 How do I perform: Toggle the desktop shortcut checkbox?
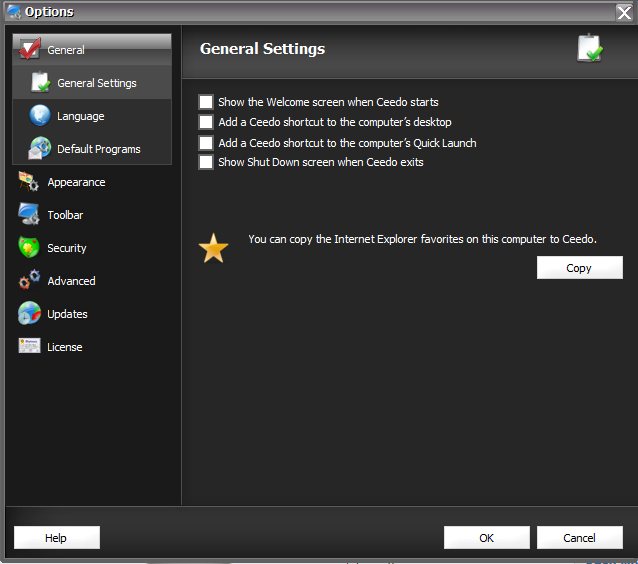206,122
